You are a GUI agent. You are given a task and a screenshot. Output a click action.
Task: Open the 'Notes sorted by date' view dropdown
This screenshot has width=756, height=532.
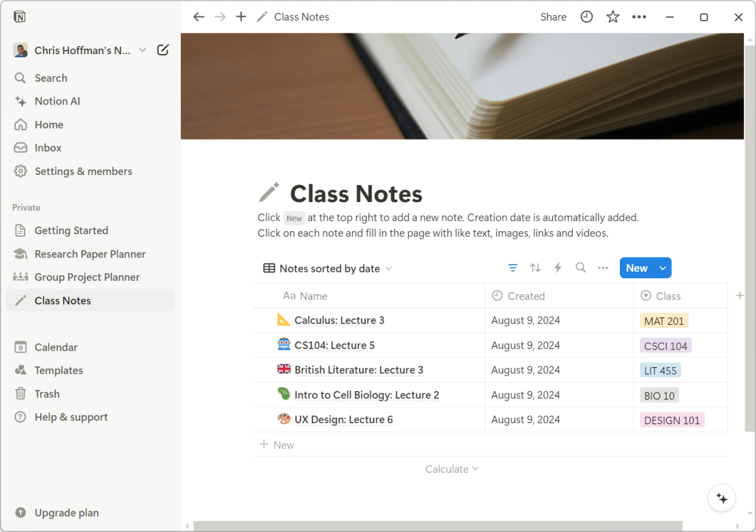(328, 269)
